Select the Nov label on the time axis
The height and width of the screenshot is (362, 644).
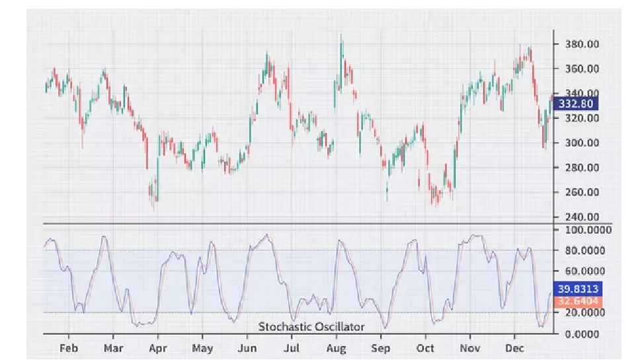pos(470,348)
